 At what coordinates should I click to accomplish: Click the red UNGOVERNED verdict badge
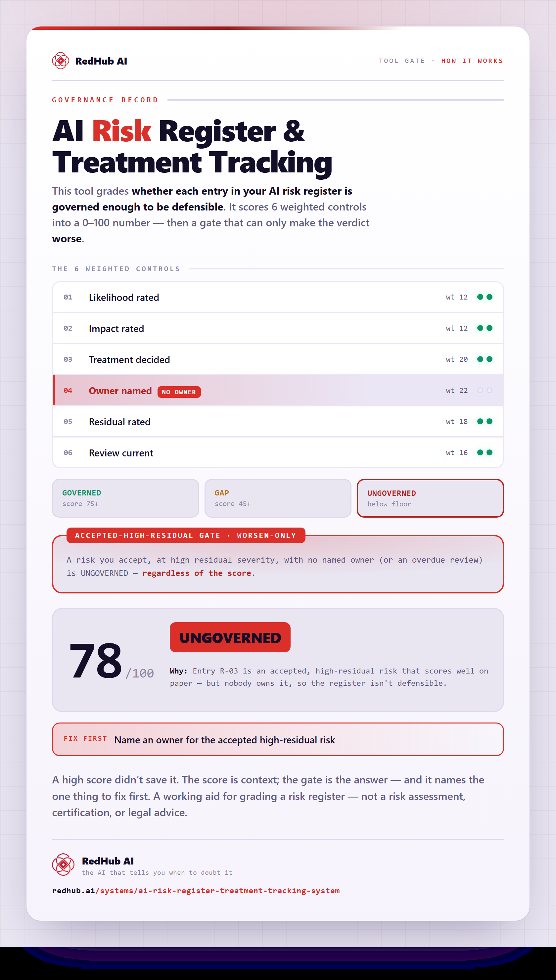pyautogui.click(x=230, y=637)
